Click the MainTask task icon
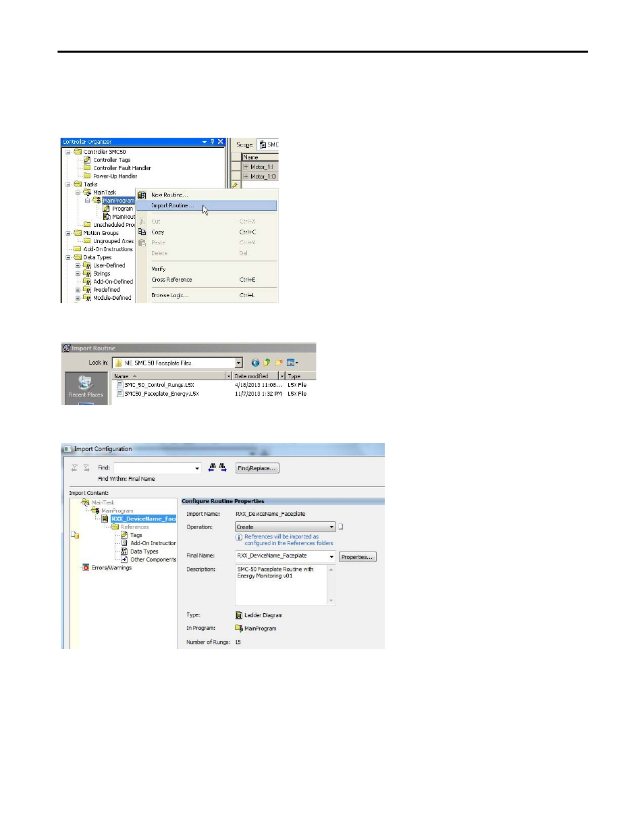Image resolution: width=644 pixels, height=834 pixels. 87,192
